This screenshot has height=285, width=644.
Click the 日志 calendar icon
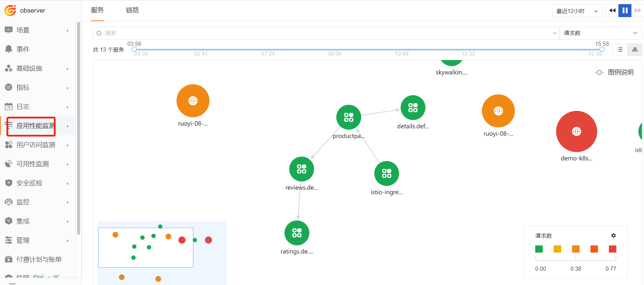click(x=9, y=106)
